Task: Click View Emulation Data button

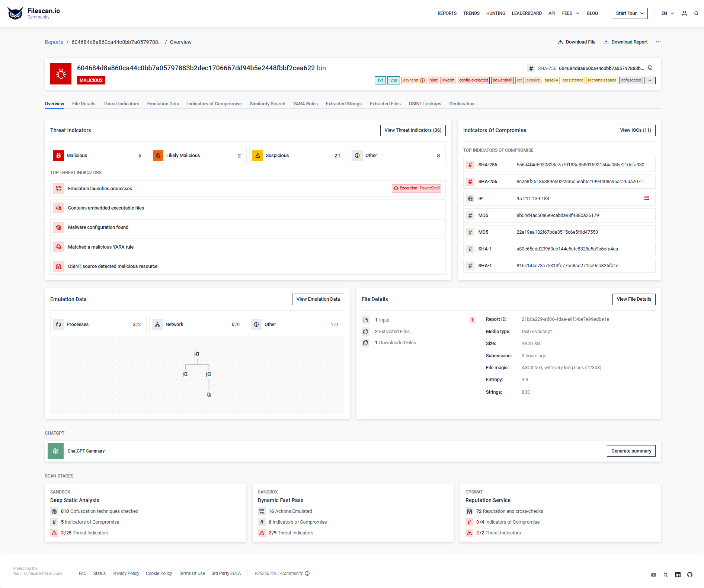Action: coord(318,299)
